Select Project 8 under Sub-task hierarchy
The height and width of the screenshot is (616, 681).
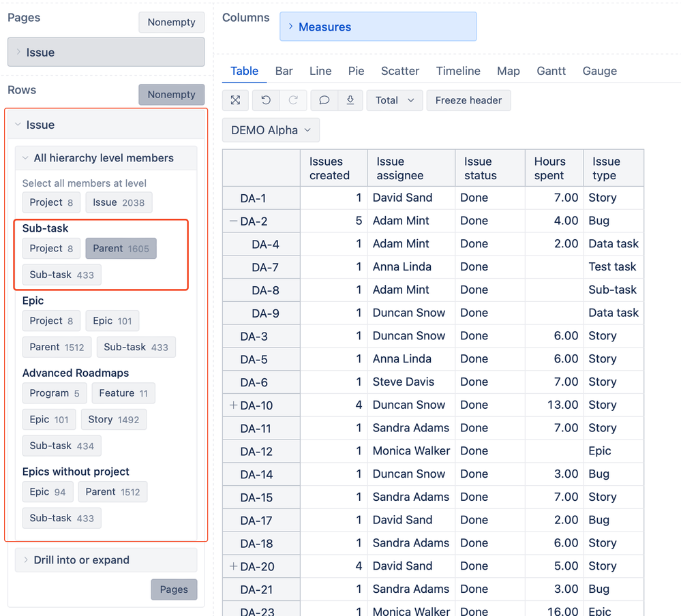(x=51, y=248)
